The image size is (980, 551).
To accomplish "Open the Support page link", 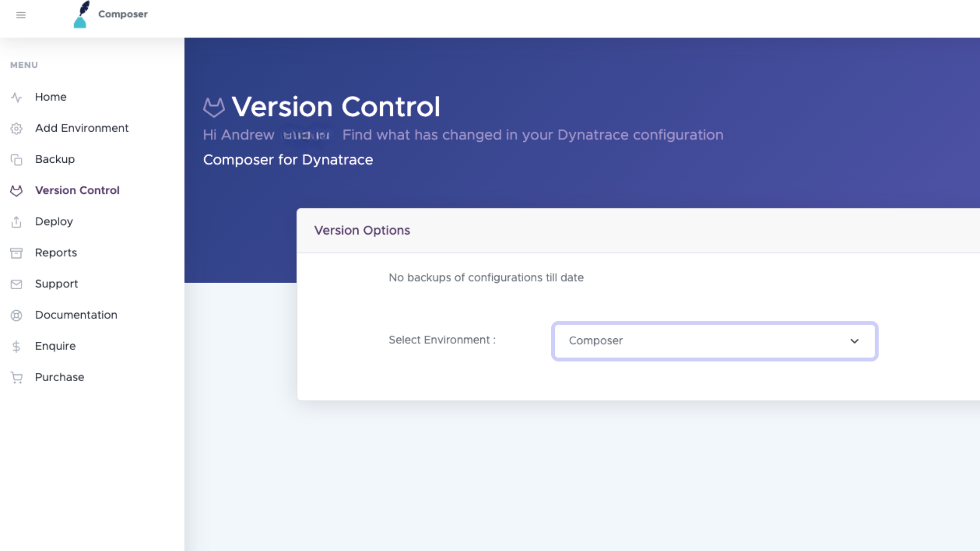I will (x=56, y=284).
